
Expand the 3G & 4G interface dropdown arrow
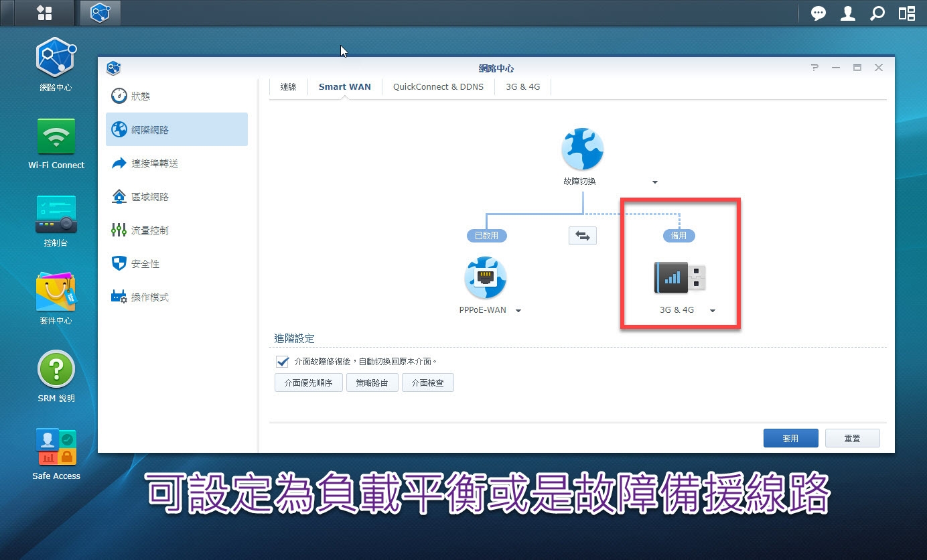pos(713,311)
